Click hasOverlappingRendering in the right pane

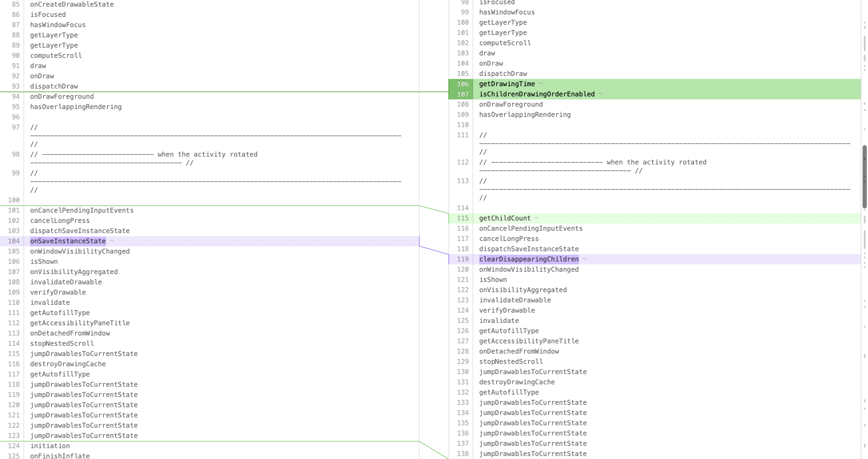(525, 115)
